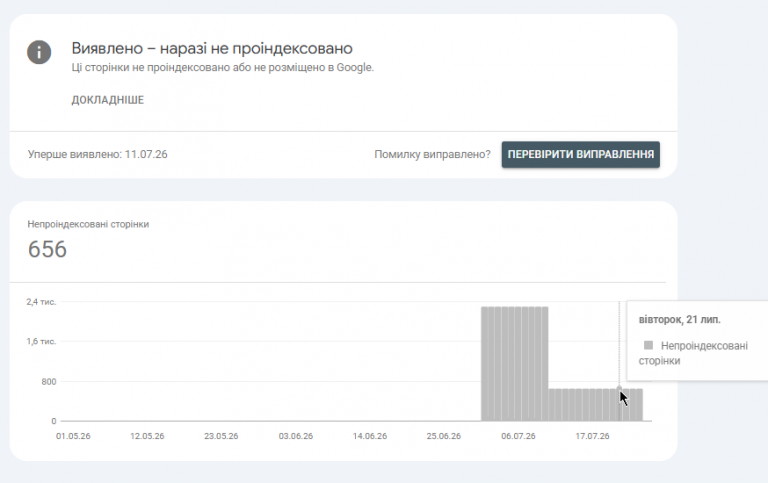Click the info icon beside the title

(39, 52)
